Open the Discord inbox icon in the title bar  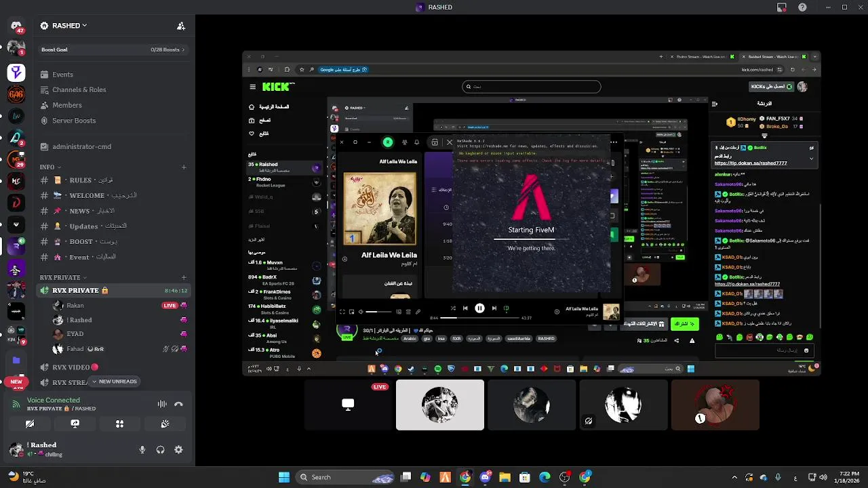[x=782, y=7]
